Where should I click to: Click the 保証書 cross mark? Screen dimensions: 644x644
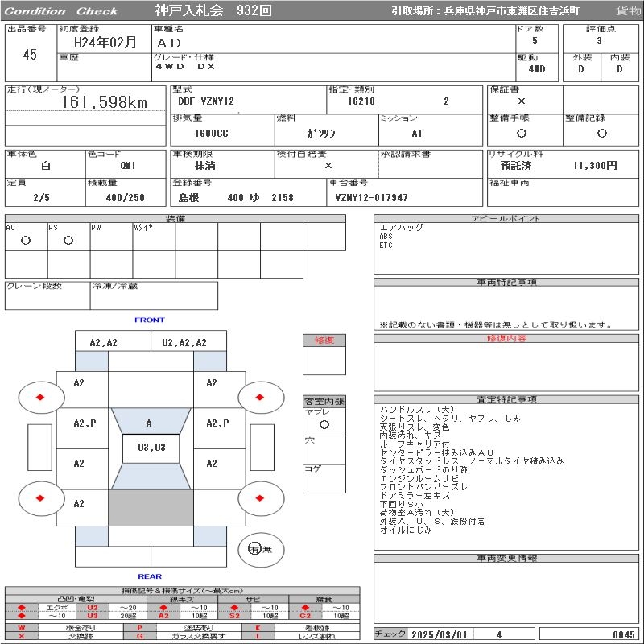[x=521, y=101]
